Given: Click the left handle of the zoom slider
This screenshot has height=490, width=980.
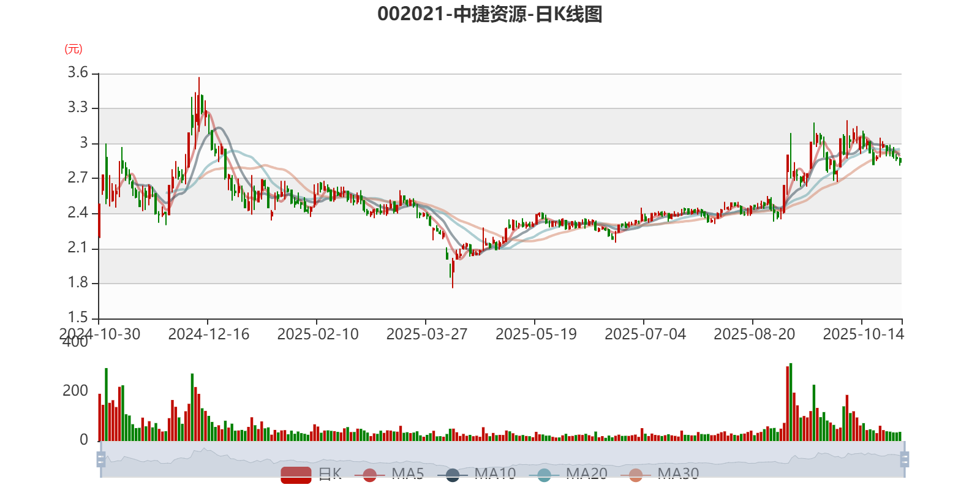Looking at the screenshot, I should coord(101,459).
